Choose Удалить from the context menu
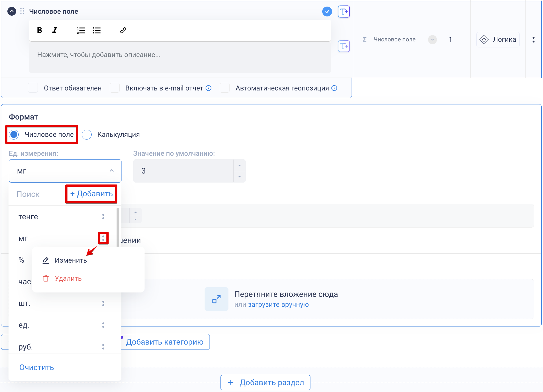Viewport: 543px width, 392px height. (x=68, y=278)
